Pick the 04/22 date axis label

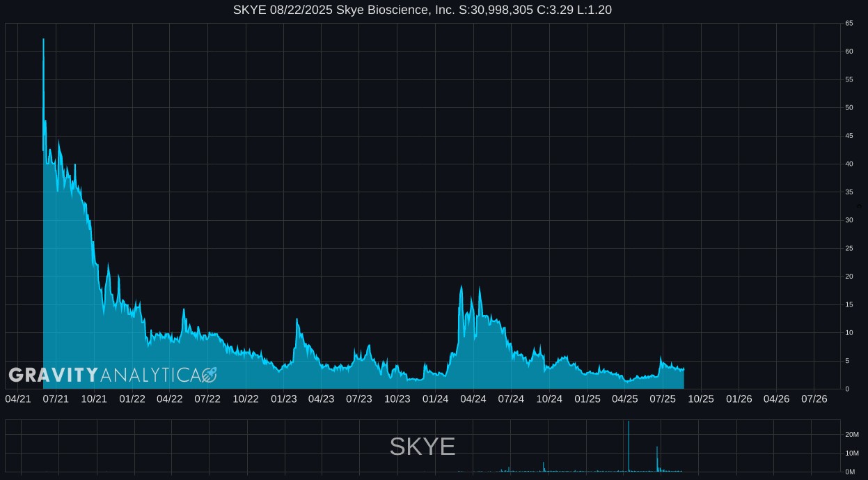point(170,398)
